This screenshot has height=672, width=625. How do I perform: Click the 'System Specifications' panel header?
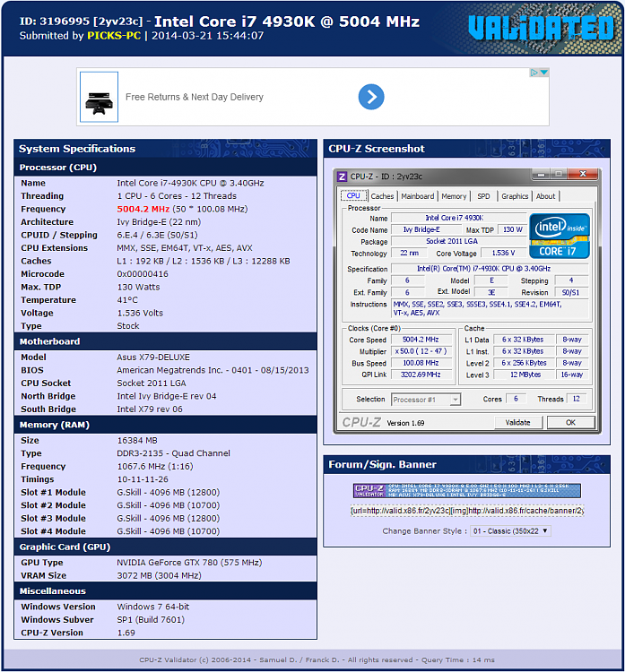(165, 149)
